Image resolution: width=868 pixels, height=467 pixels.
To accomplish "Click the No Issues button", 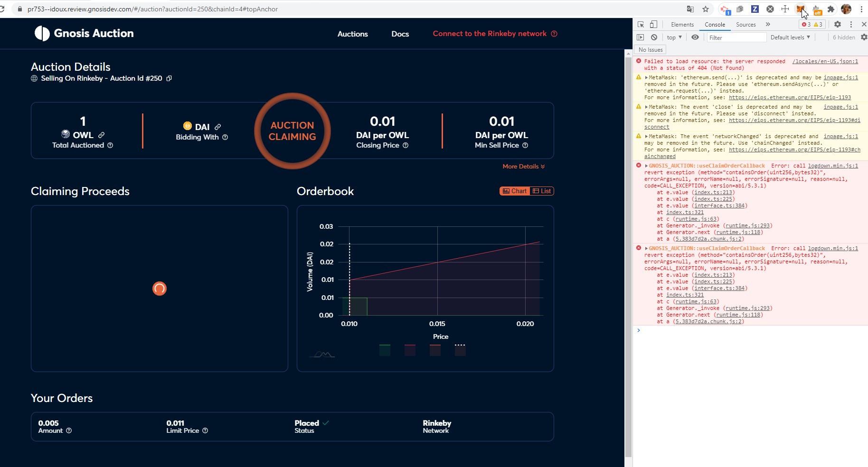I will click(x=651, y=49).
